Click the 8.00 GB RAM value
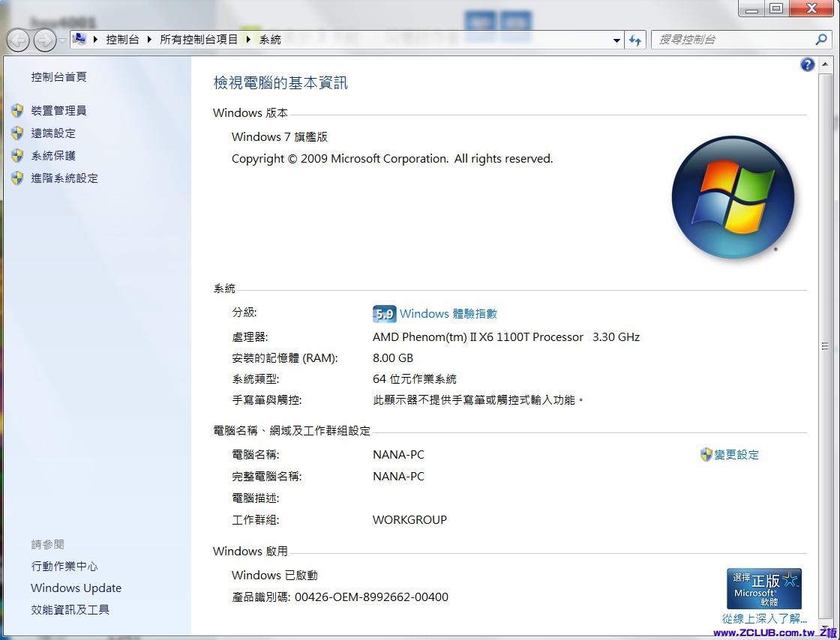The image size is (840, 640). tap(393, 358)
